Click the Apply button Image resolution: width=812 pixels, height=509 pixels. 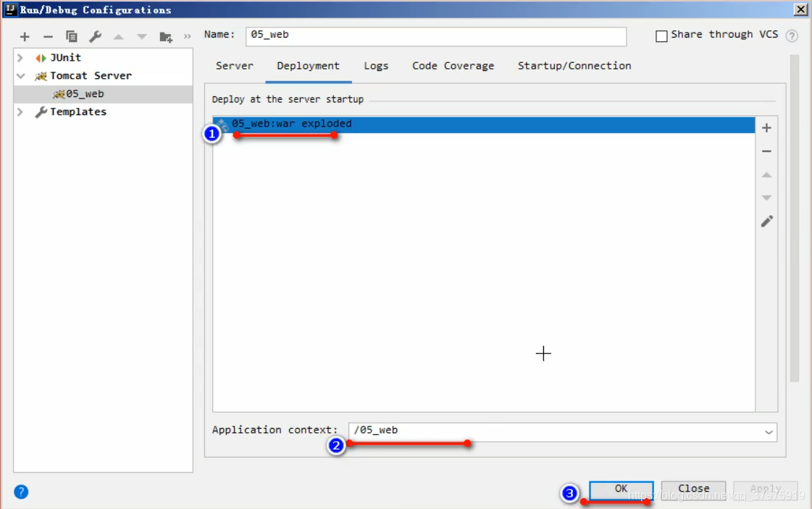pos(766,490)
